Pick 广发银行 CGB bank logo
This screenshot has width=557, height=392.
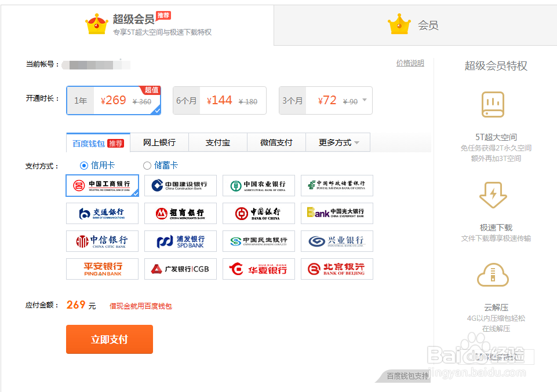pyautogui.click(x=180, y=269)
